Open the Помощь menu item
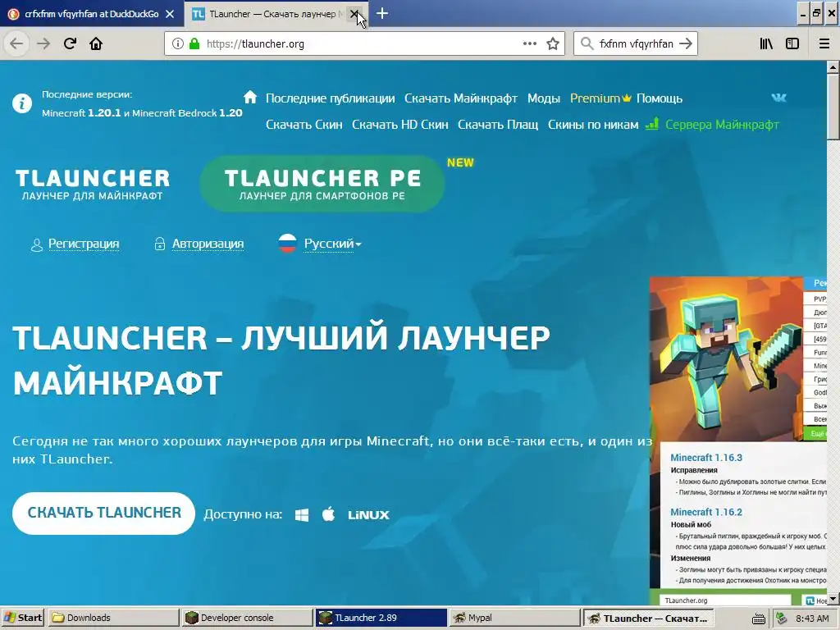840x630 pixels. point(660,98)
